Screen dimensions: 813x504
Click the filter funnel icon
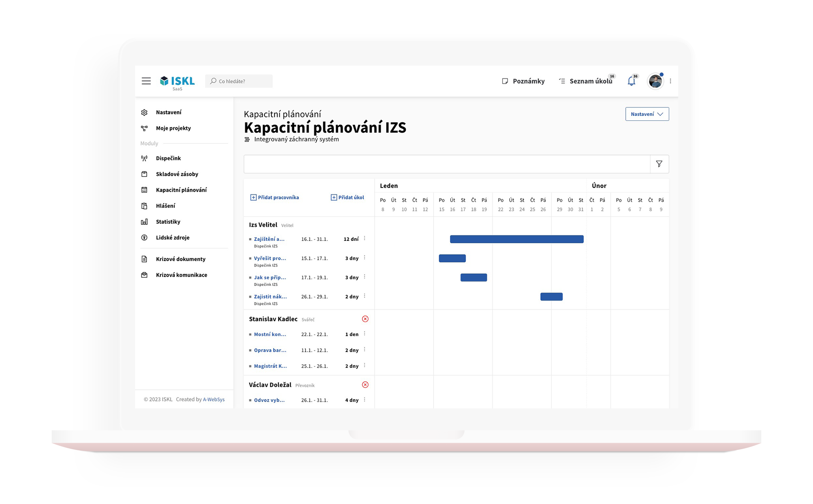(x=659, y=164)
